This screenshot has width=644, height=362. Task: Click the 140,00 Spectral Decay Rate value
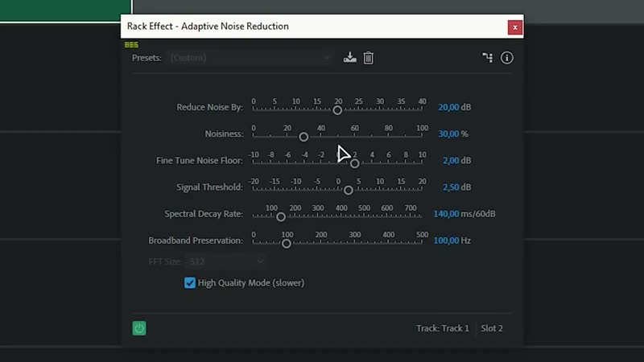[x=446, y=214]
